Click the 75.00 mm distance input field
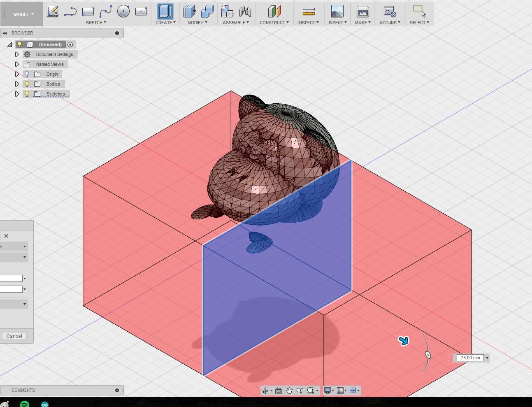Screen dimensions: 532x407 click(x=470, y=358)
